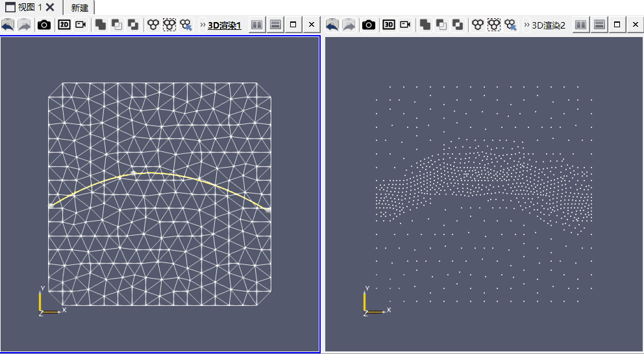Click the plain hexagon cells icon in 3D渲染1

coord(153,25)
